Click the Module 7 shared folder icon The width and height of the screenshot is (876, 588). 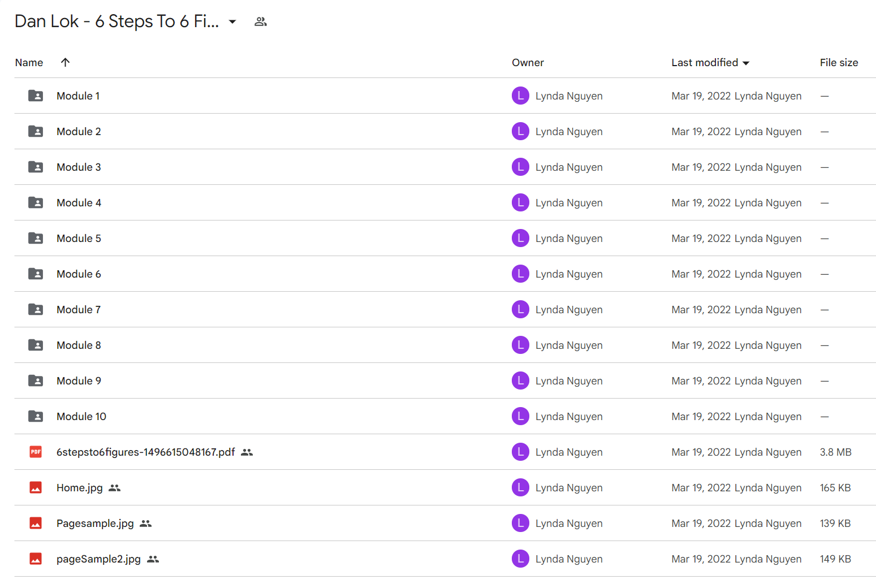pos(36,309)
